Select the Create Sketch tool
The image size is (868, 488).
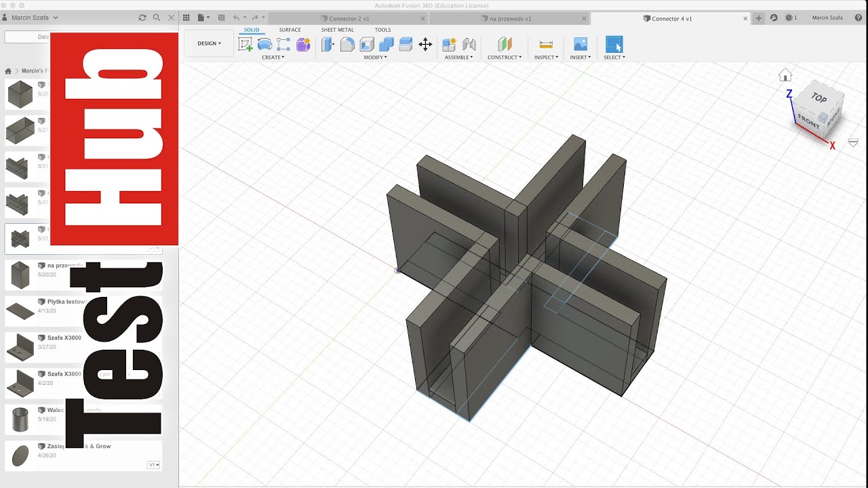[245, 45]
